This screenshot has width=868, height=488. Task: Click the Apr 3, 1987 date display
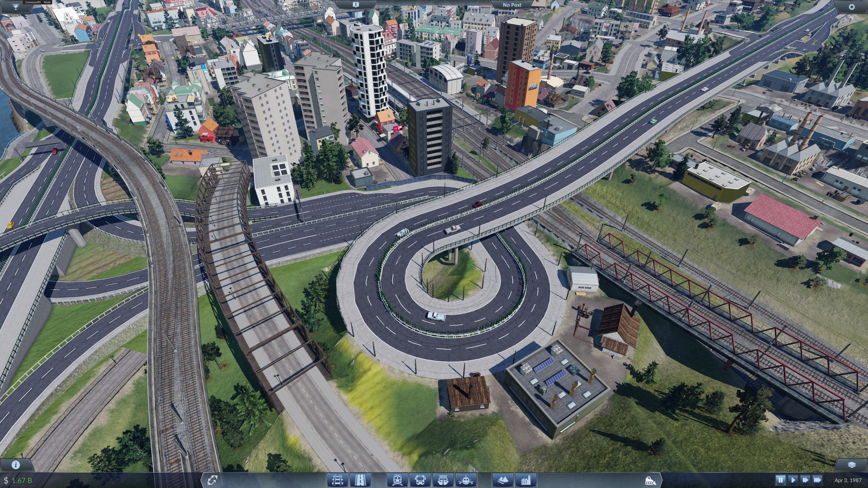(x=848, y=480)
